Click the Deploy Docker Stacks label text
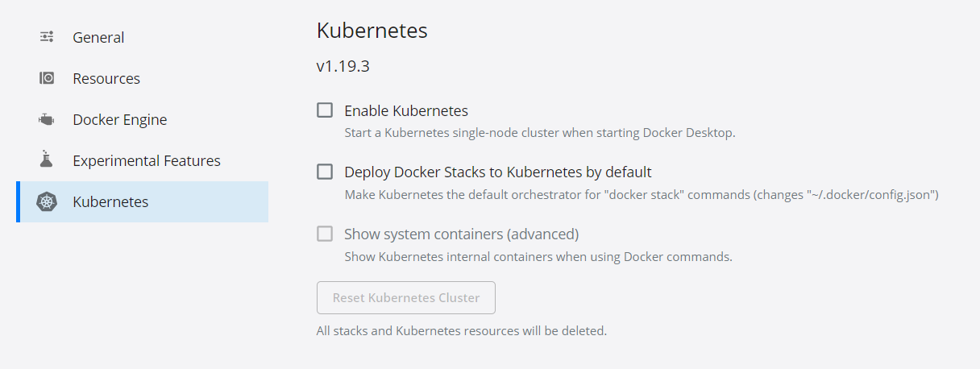This screenshot has height=369, width=980. click(498, 172)
